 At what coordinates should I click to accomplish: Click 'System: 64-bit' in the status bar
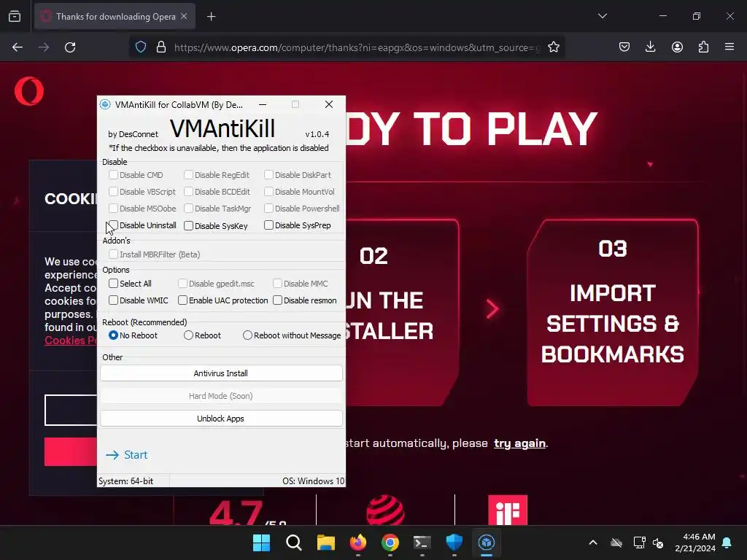(x=125, y=481)
